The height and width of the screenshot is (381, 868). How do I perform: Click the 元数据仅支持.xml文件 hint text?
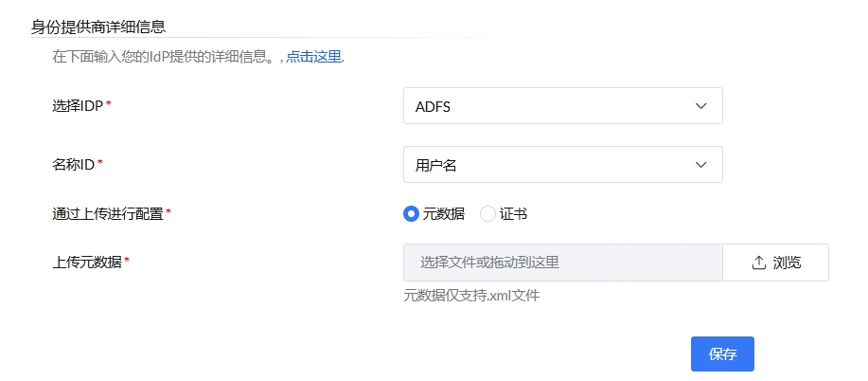coord(471,296)
